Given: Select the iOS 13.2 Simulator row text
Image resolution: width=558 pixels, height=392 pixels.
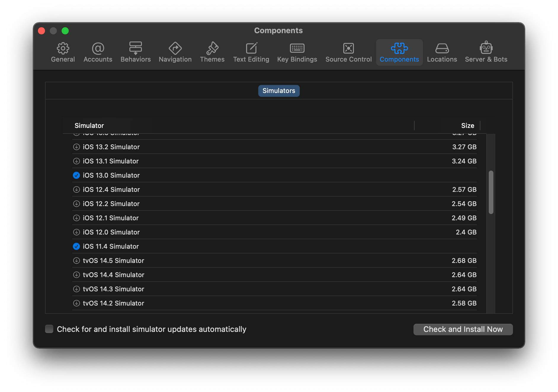Looking at the screenshot, I should click(111, 147).
